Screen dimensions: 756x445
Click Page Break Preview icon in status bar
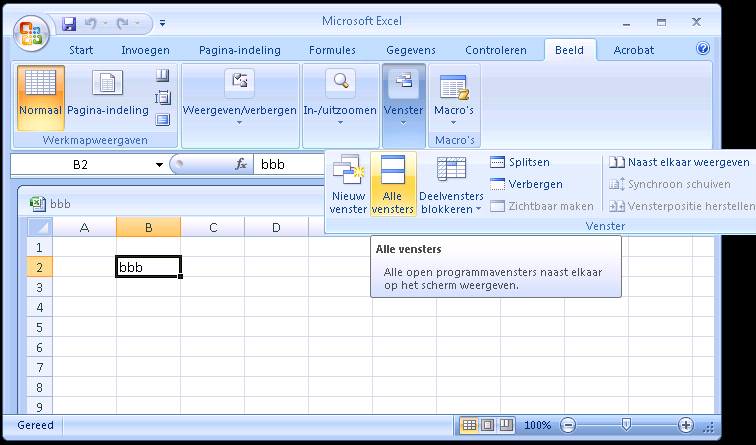point(506,425)
